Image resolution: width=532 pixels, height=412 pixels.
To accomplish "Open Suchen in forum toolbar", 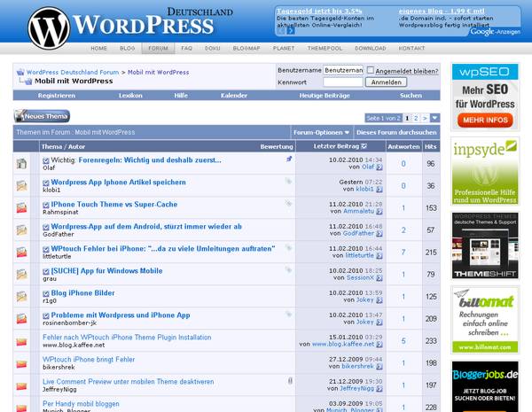I will pyautogui.click(x=411, y=96).
